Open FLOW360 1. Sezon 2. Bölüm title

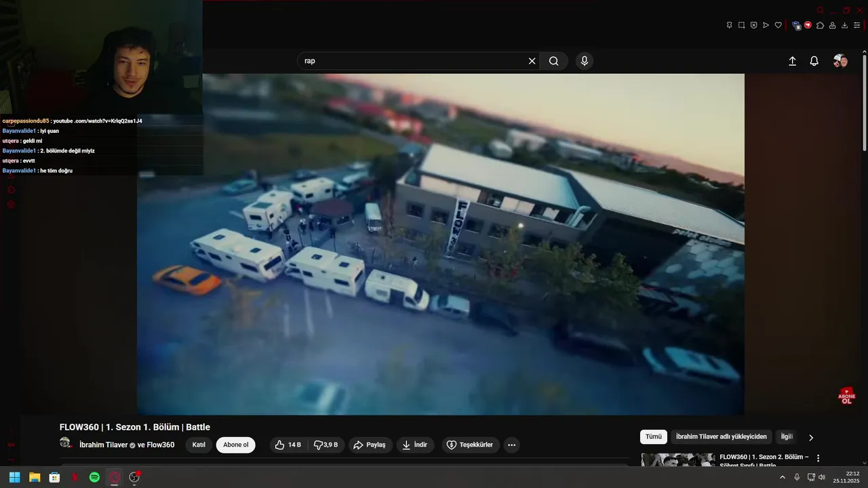(x=764, y=461)
